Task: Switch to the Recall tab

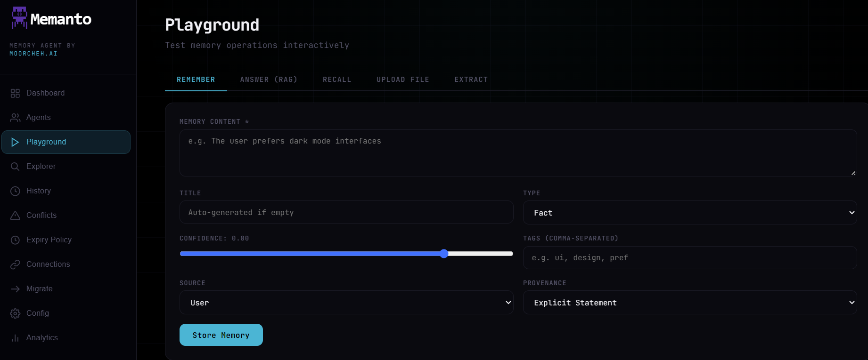Action: 337,80
